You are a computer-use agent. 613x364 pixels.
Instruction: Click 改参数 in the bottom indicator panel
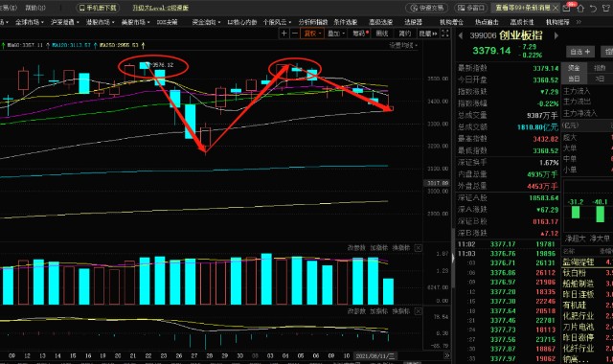pyautogui.click(x=356, y=311)
